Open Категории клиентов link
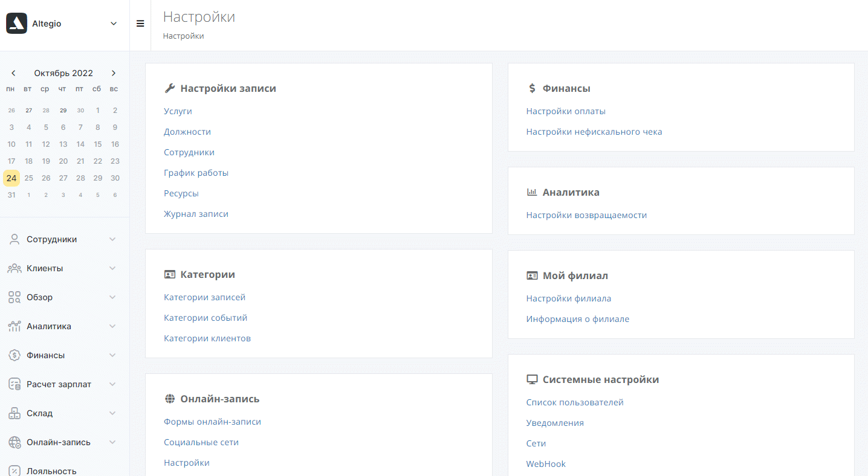 (x=207, y=338)
